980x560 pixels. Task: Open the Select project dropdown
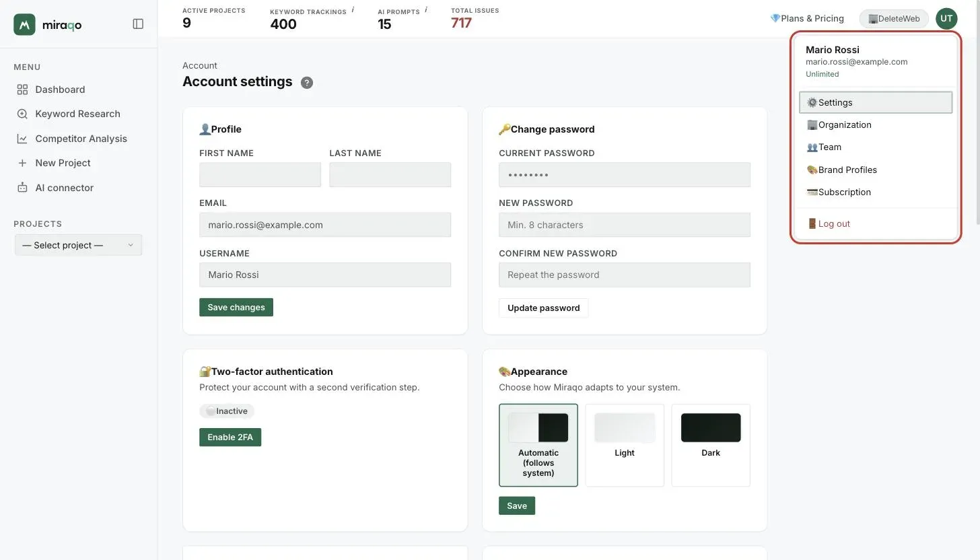(x=78, y=245)
